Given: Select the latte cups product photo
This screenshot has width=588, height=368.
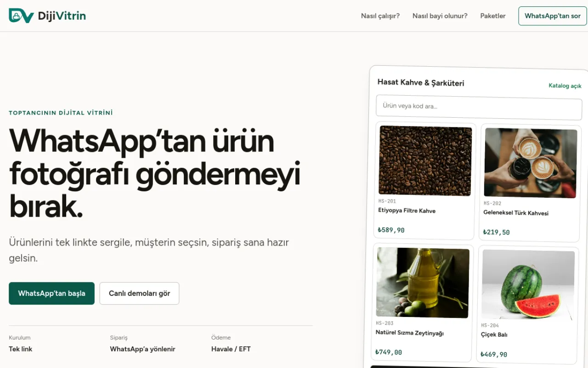Looking at the screenshot, I should [531, 163].
